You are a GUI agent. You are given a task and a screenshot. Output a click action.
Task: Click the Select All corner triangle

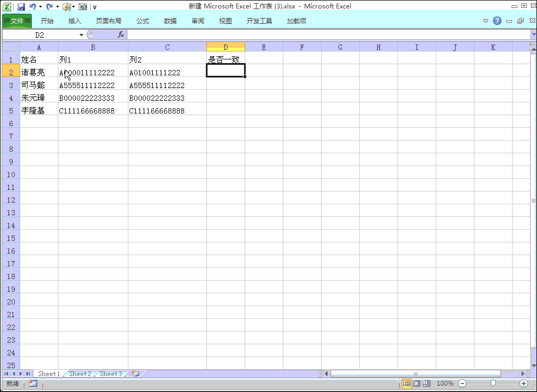pos(11,47)
